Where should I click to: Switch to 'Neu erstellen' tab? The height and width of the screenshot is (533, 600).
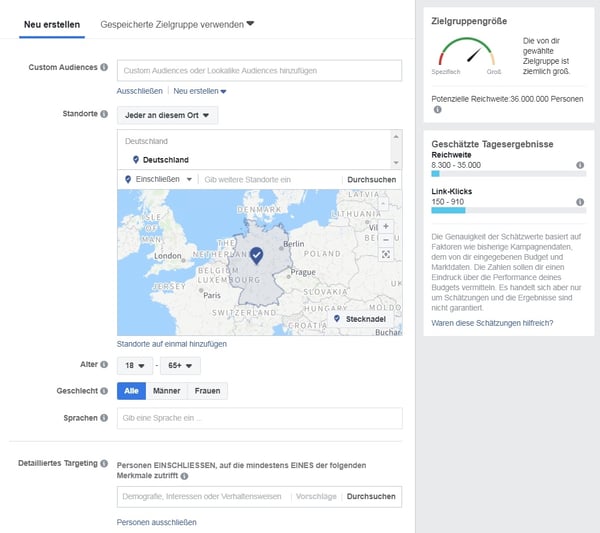click(52, 24)
